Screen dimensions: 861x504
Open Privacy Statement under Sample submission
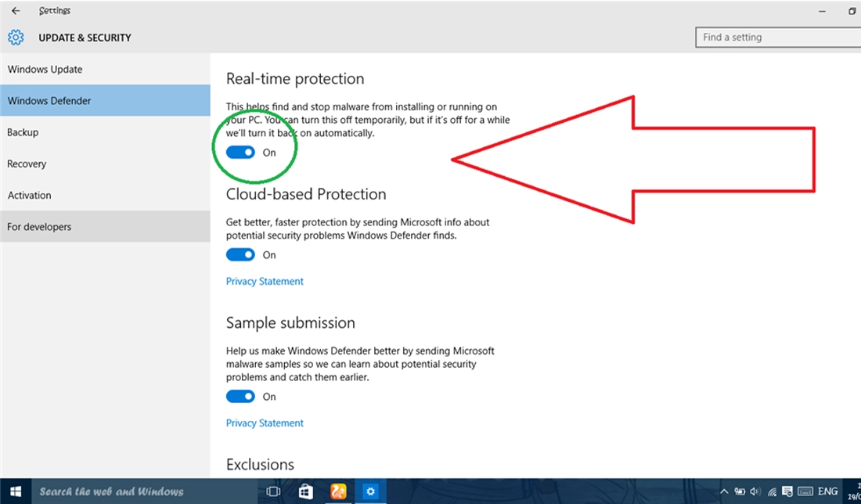(265, 423)
